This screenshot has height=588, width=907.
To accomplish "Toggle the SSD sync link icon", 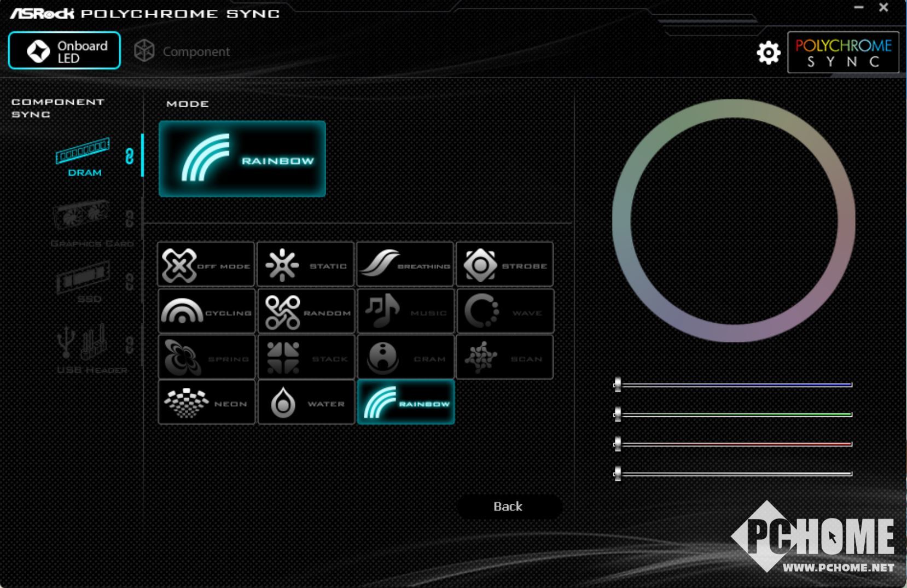I will (130, 282).
